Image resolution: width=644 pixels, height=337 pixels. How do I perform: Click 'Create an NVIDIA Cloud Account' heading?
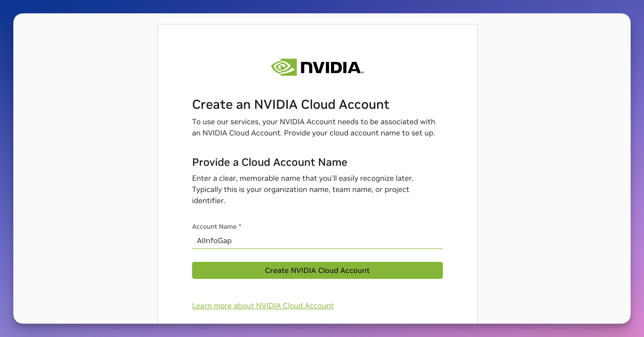[291, 104]
